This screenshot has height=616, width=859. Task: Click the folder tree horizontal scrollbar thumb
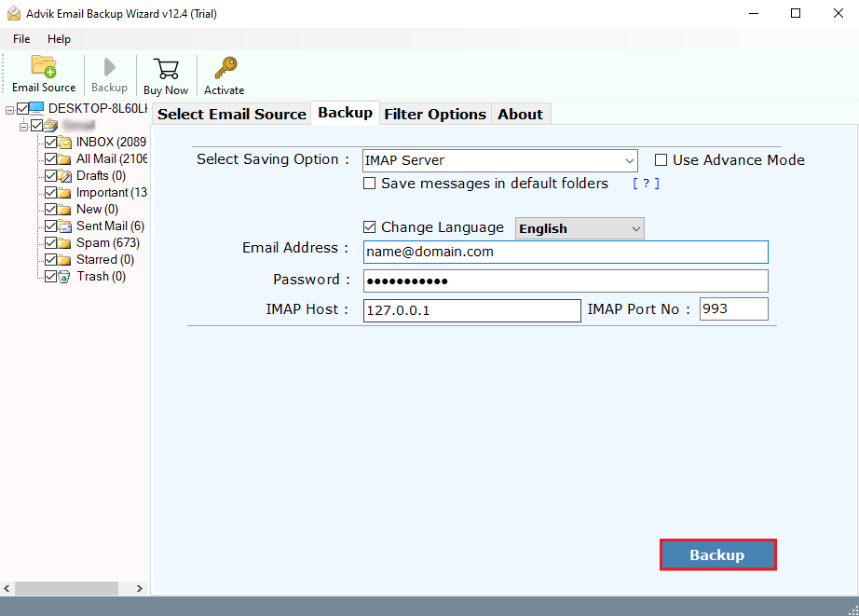coord(66,589)
